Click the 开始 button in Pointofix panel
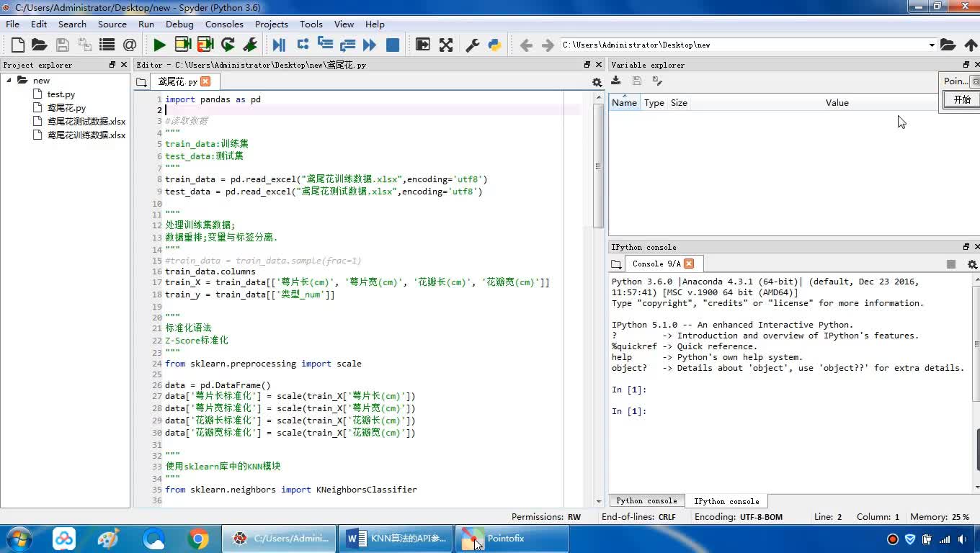Image resolution: width=980 pixels, height=553 pixels. pos(961,100)
